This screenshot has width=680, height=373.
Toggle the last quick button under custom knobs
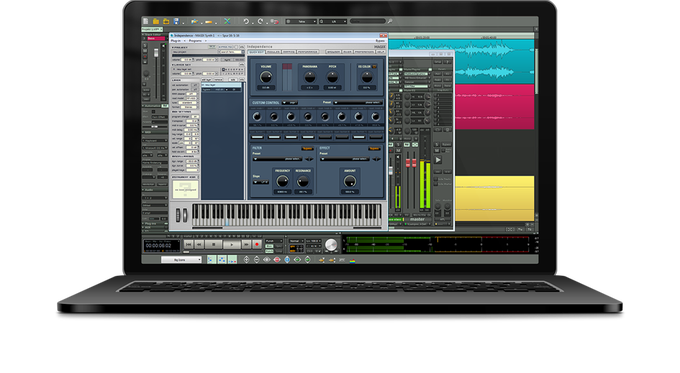point(376,137)
